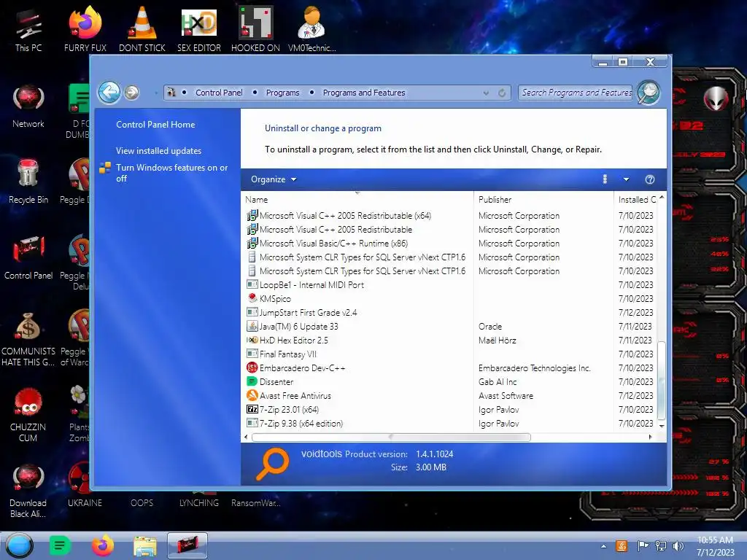This screenshot has width=747, height=560.
Task: Open Turn Windows features on or off
Action: (171, 173)
